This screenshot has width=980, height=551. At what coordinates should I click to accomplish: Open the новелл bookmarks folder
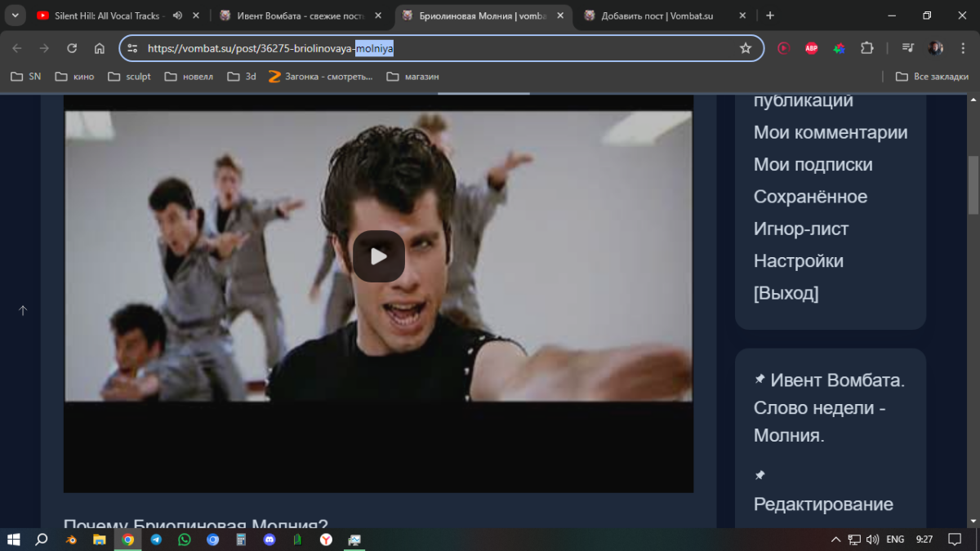(189, 77)
